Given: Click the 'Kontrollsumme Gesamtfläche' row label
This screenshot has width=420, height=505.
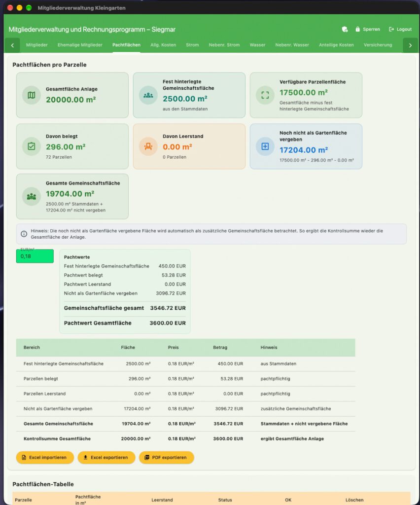Looking at the screenshot, I should [x=57, y=438].
